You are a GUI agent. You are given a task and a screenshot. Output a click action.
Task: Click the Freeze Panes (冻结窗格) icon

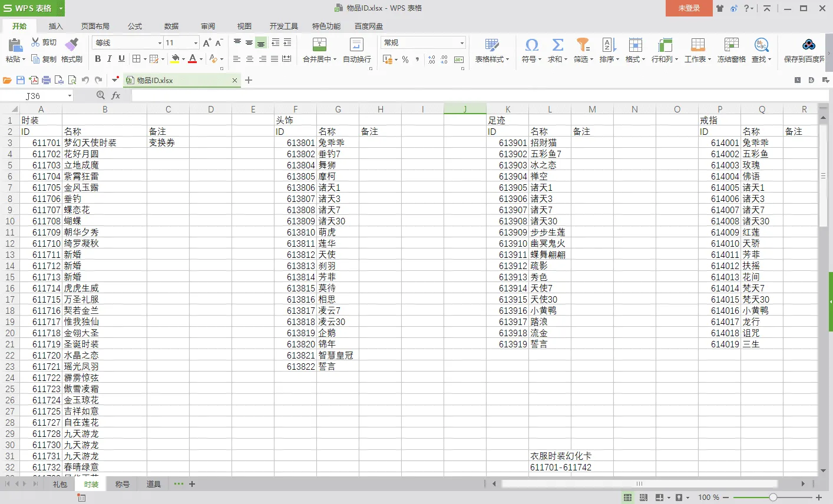(x=731, y=45)
